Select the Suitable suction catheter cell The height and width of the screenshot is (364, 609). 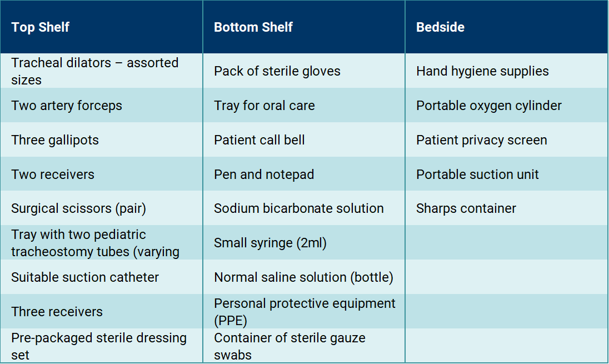(101, 277)
